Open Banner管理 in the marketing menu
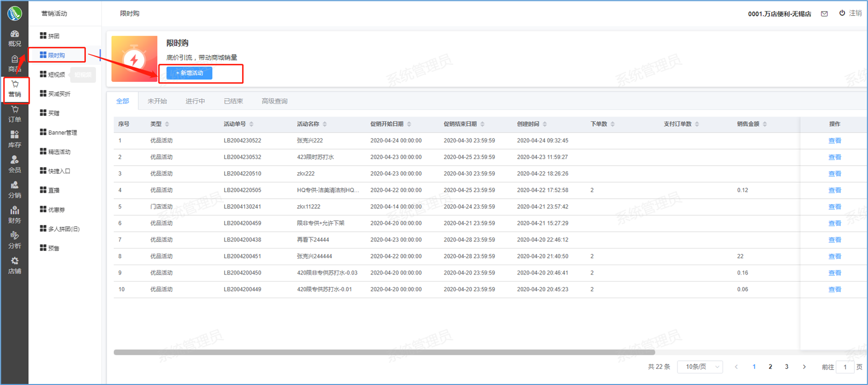 [x=59, y=133]
